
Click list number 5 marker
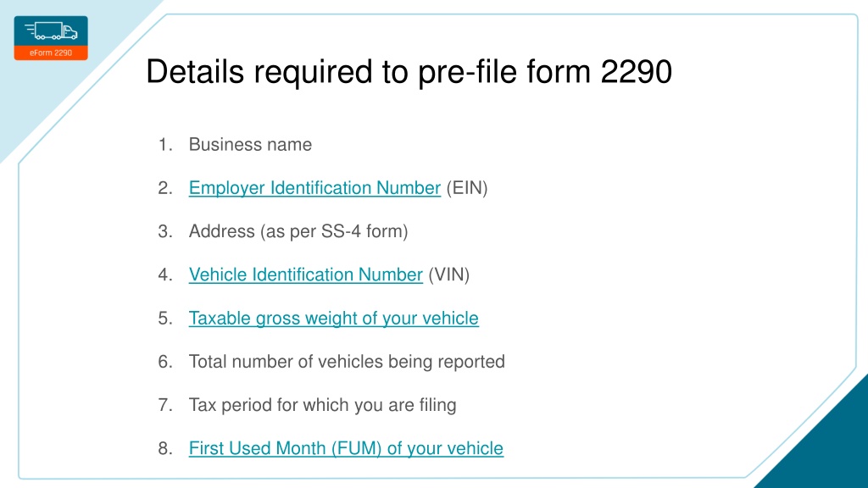click(x=165, y=319)
